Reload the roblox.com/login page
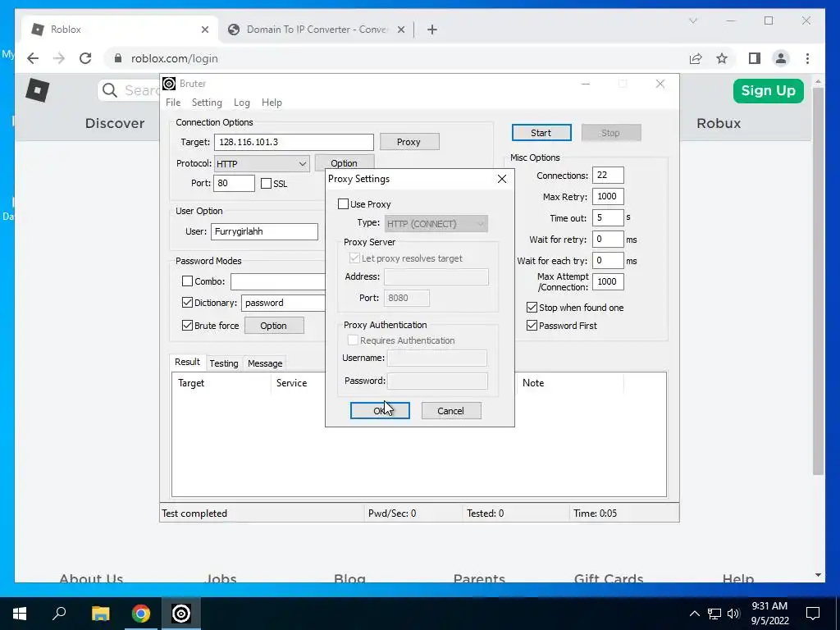The image size is (840, 630). click(x=85, y=58)
